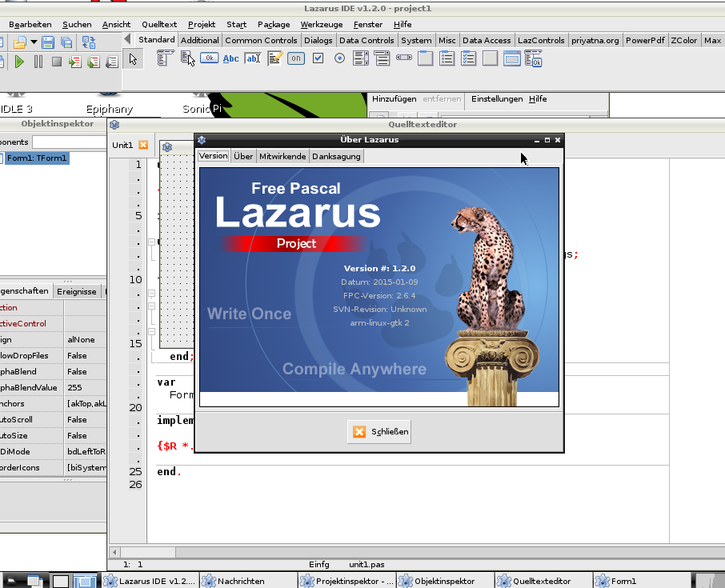
Task: Select the TScrollBar component icon
Action: pyautogui.click(x=404, y=58)
